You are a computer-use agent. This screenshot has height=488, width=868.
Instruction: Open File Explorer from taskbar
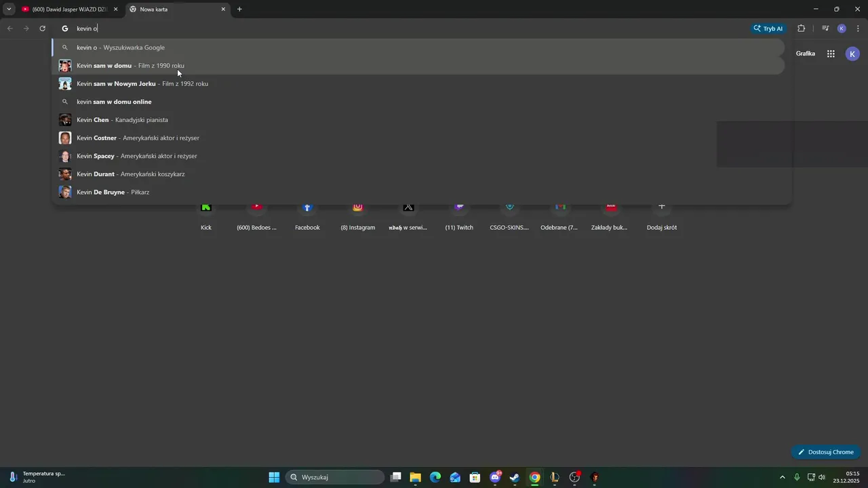coord(416,477)
